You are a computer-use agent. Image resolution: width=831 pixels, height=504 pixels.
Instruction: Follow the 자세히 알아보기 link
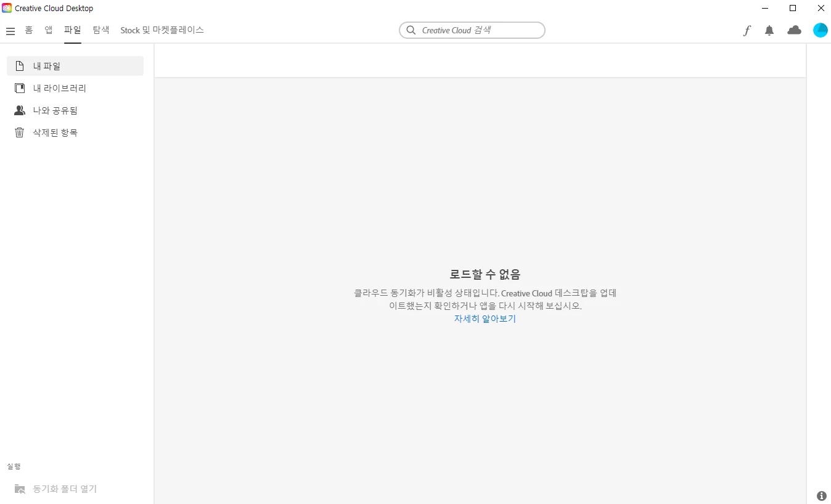[x=485, y=319]
